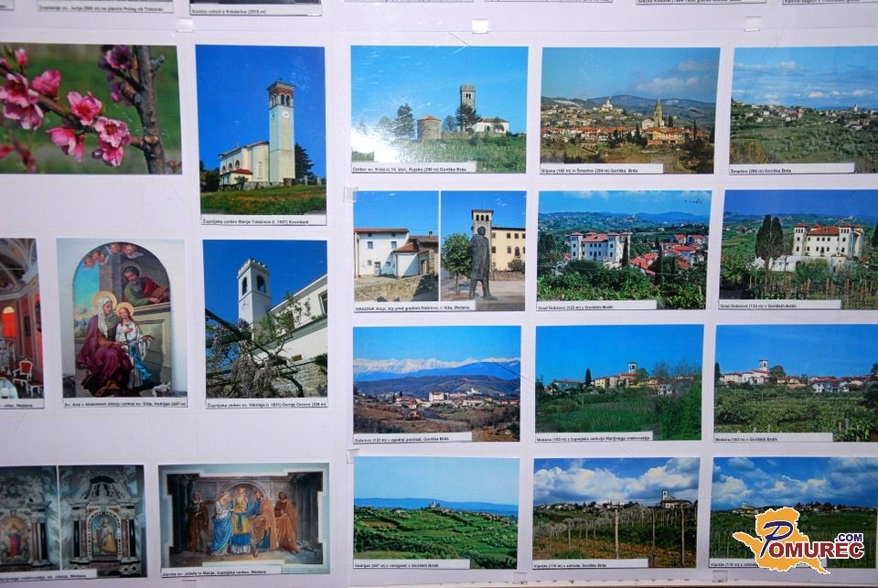Select the Gornje Cerovo church tower photo

[265, 318]
